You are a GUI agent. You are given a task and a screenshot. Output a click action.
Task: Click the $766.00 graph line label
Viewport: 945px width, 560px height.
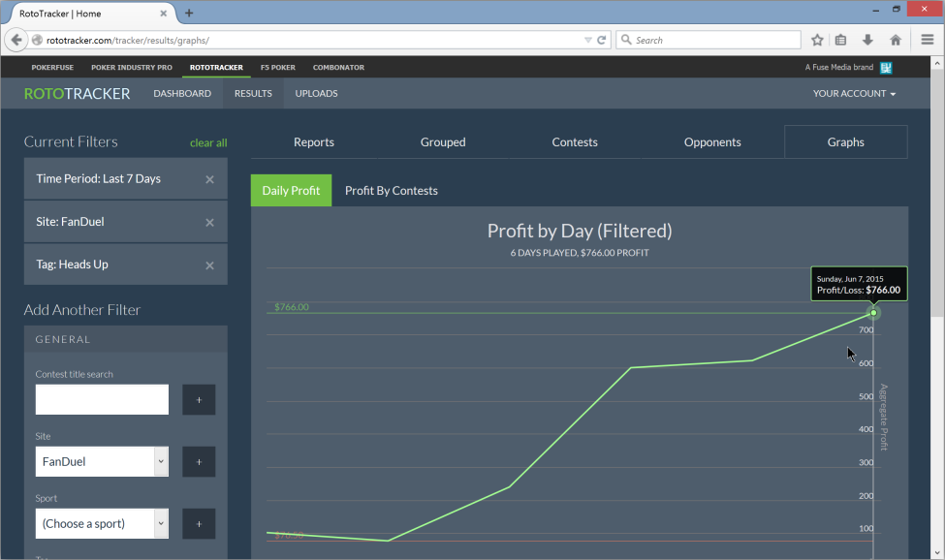point(292,307)
